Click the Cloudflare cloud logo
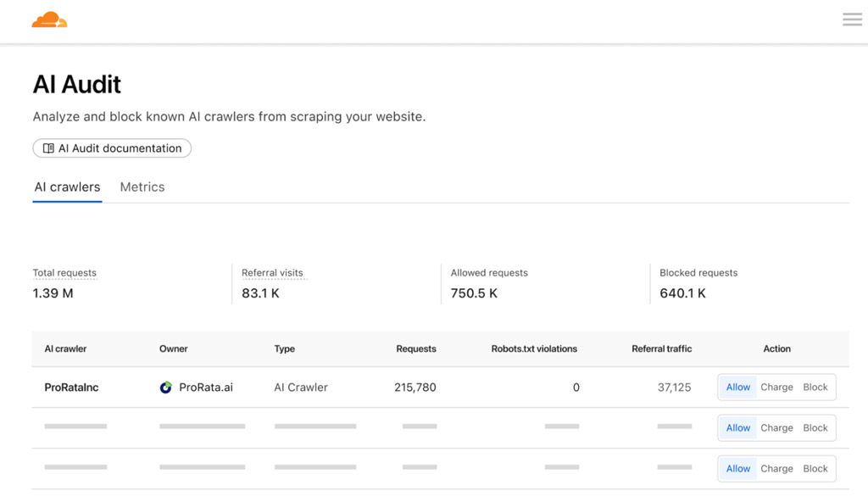 tap(49, 20)
